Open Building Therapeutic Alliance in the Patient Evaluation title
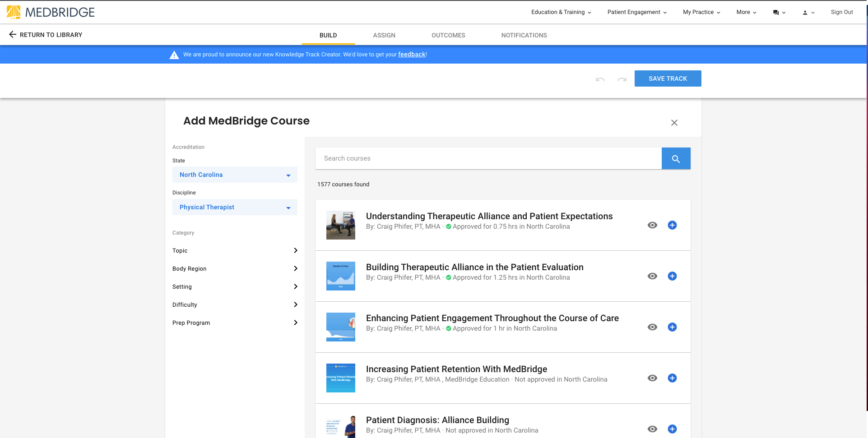The height and width of the screenshot is (438, 868). pos(475,267)
